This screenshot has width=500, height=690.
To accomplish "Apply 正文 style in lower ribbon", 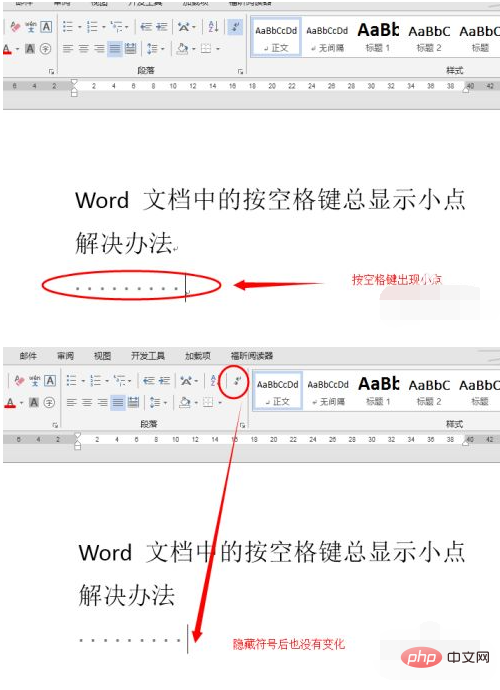I will [277, 391].
